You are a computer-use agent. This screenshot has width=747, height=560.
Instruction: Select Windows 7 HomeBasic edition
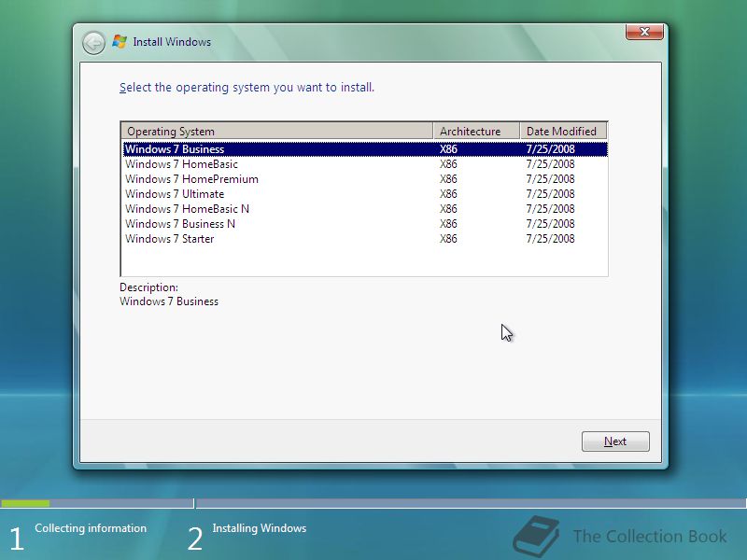[x=365, y=164]
